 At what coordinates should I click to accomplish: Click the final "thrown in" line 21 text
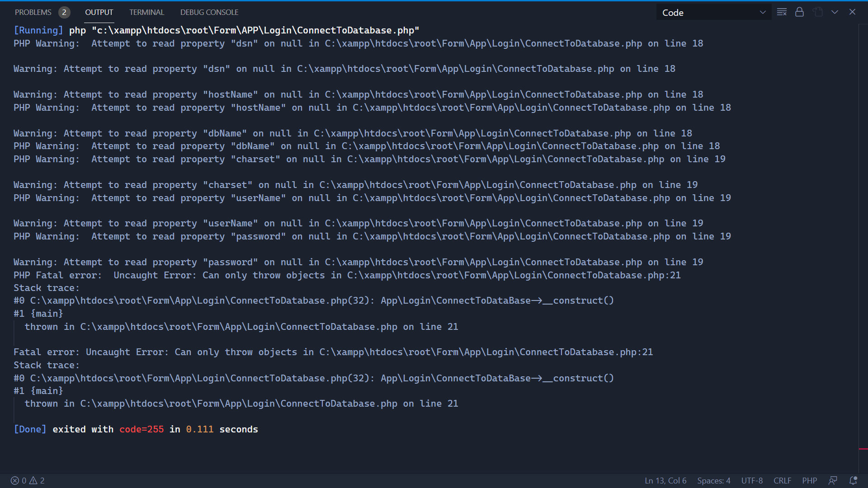click(x=241, y=404)
